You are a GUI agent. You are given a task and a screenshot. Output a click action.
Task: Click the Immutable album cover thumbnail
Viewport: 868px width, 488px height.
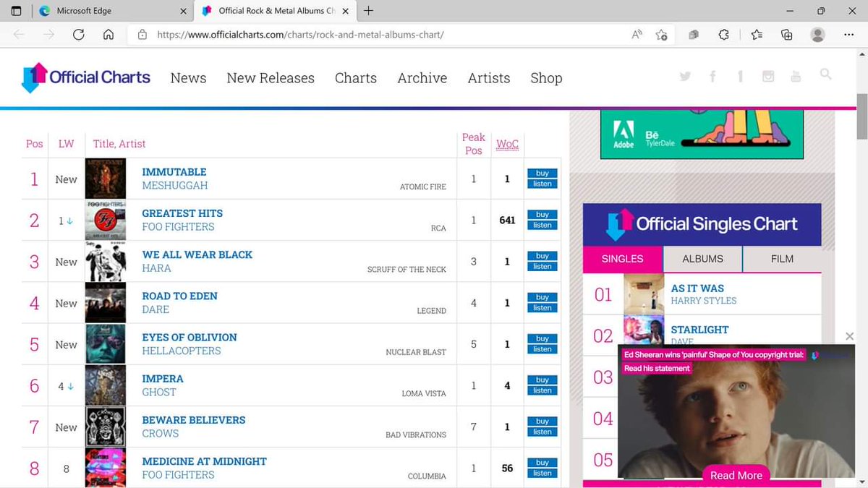click(x=106, y=179)
